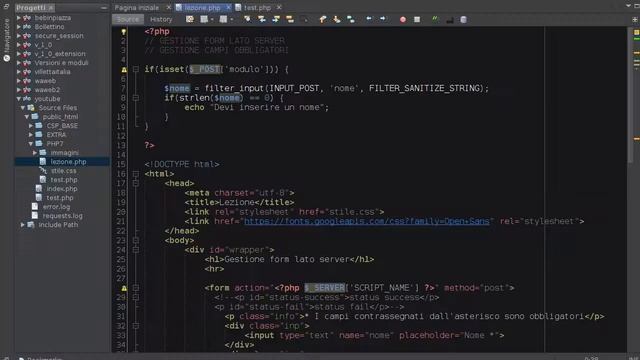Jump to Previous Bookmark icon
Screen dimensions: 640x360
click(x=322, y=19)
